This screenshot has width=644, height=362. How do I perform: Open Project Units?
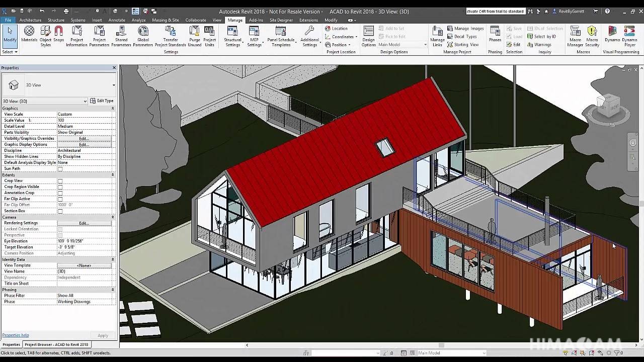click(209, 36)
